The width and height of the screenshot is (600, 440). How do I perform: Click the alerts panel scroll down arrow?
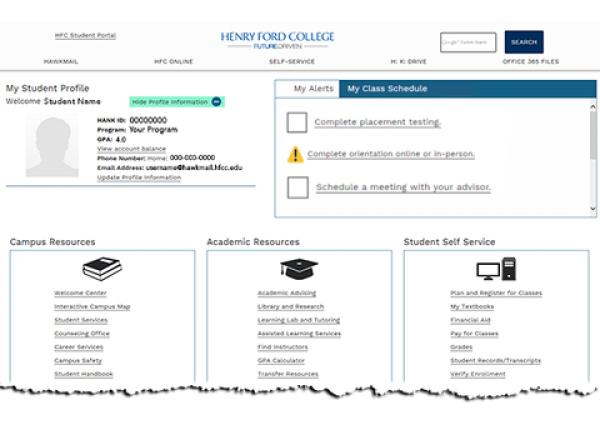[593, 209]
